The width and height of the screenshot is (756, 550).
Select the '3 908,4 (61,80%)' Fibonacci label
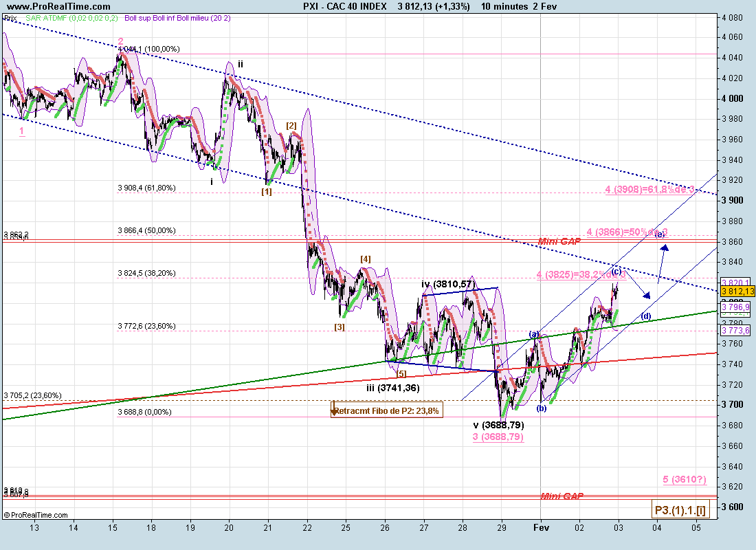point(146,188)
